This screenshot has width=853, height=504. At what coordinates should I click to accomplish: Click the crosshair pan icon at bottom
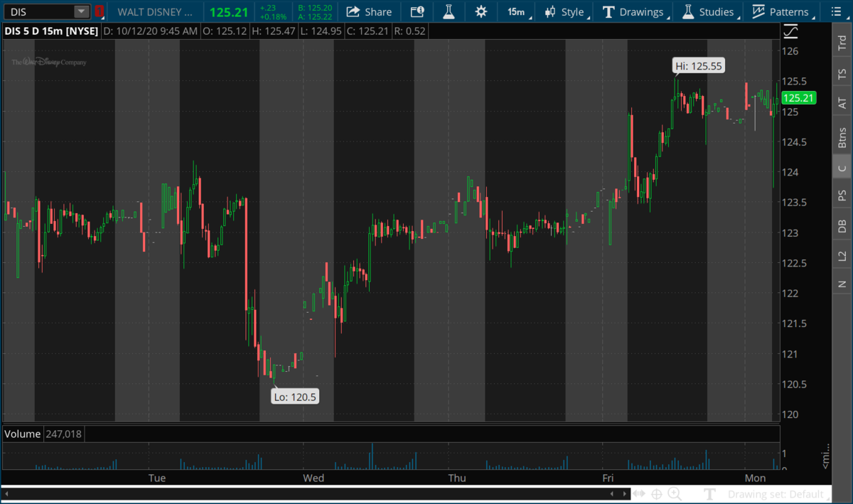coord(657,494)
